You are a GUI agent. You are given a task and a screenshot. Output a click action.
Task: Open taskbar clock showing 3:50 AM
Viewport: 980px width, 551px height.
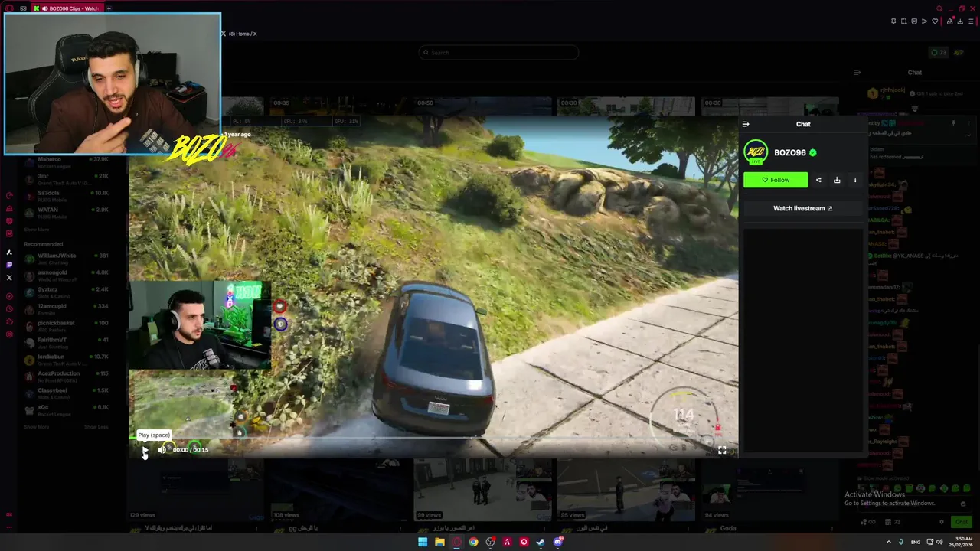click(x=962, y=542)
